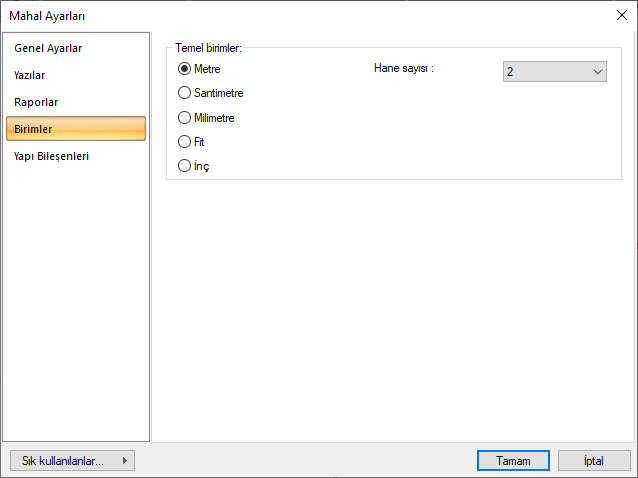Confirm settings with the Tamam button
This screenshot has height=478, width=638.
(513, 461)
